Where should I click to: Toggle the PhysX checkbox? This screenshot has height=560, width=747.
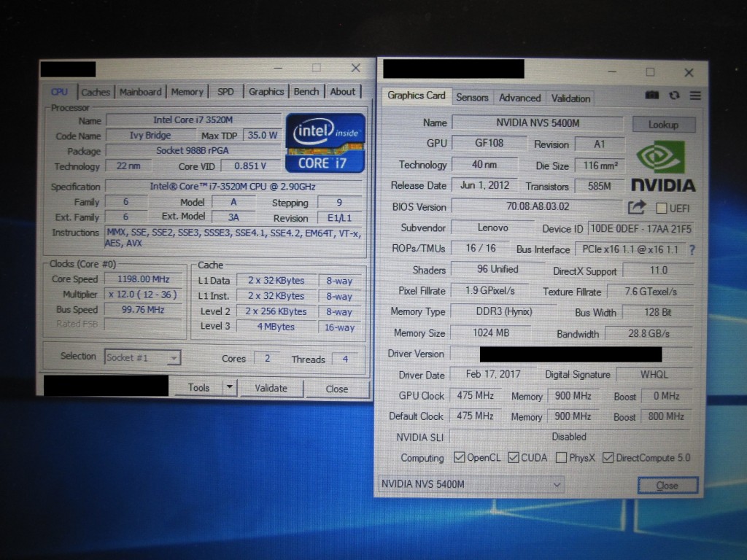click(561, 458)
